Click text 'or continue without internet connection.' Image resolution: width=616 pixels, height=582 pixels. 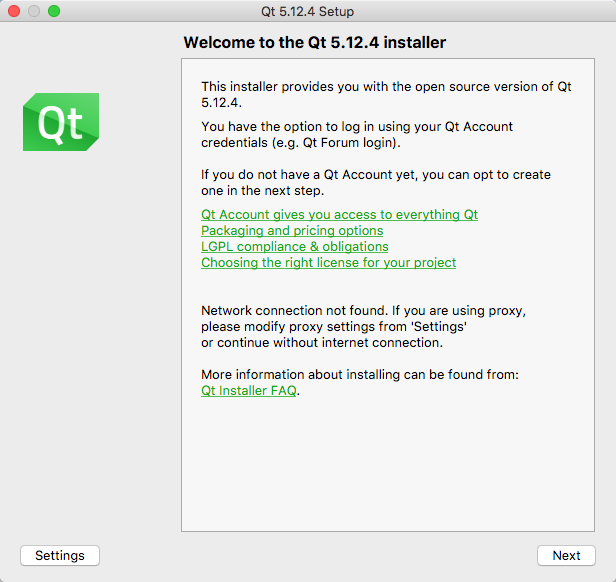click(322, 343)
